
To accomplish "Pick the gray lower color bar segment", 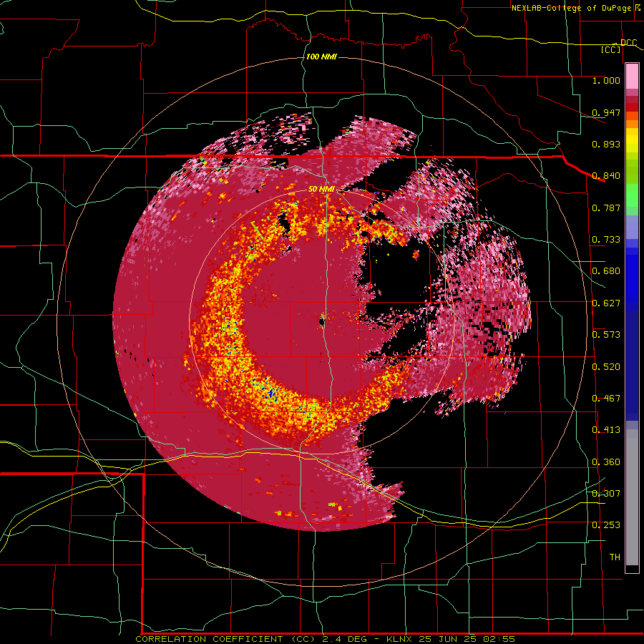I will pos(632,497).
